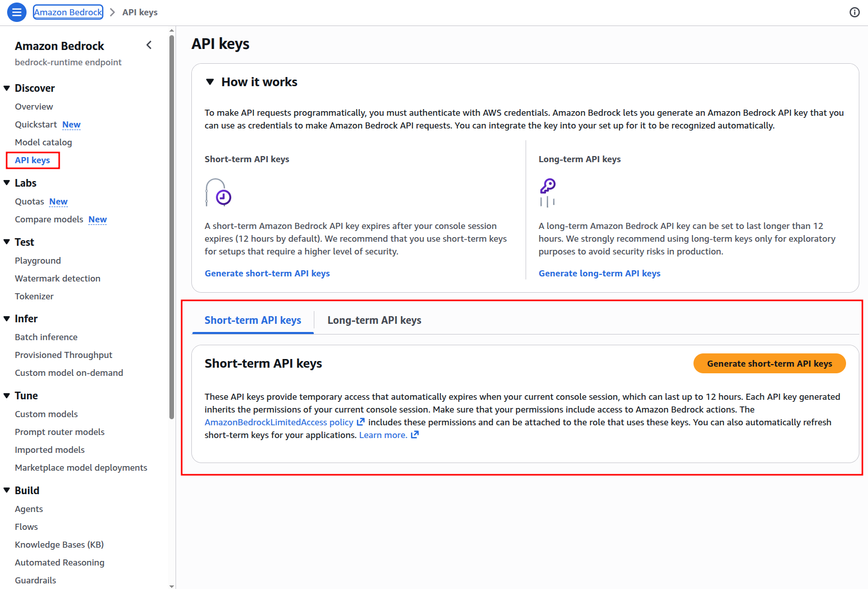868x589 pixels.
Task: Open Playground in the sidebar
Action: click(38, 261)
